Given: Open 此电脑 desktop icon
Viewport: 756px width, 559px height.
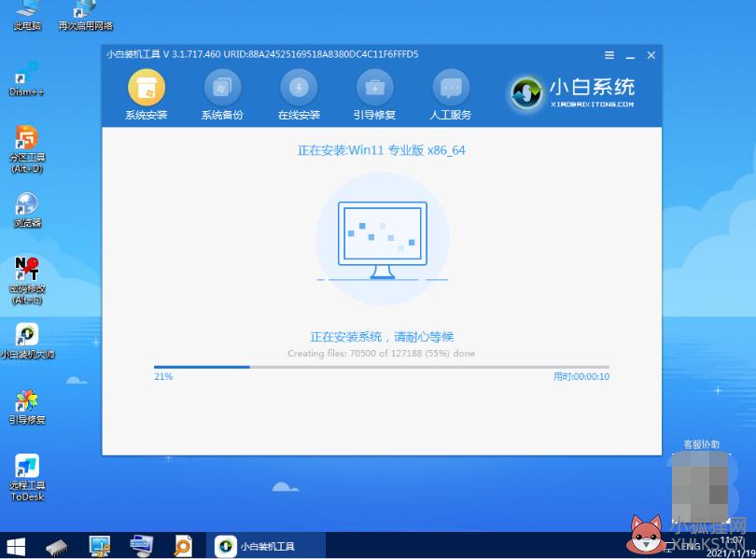Looking at the screenshot, I should click(x=27, y=16).
